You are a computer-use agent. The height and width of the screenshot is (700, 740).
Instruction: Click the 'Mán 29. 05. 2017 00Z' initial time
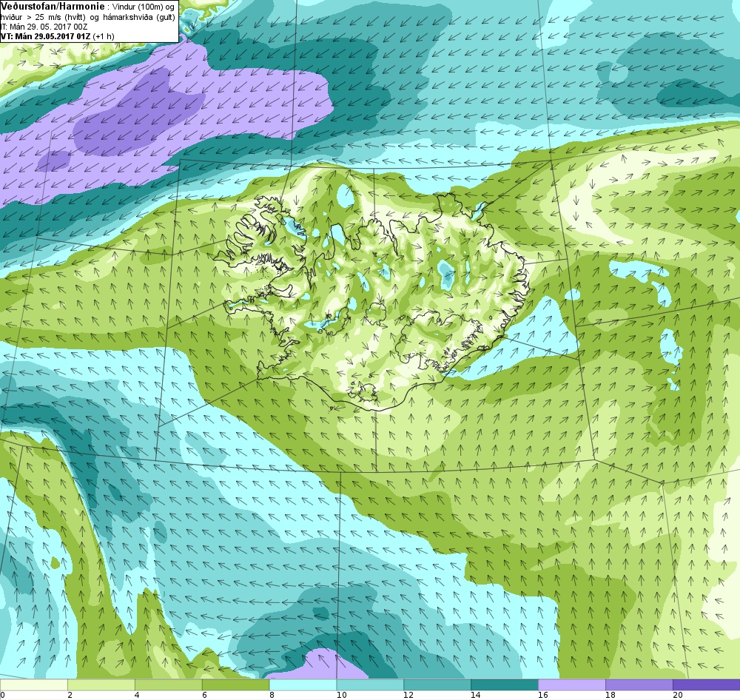[x=49, y=27]
